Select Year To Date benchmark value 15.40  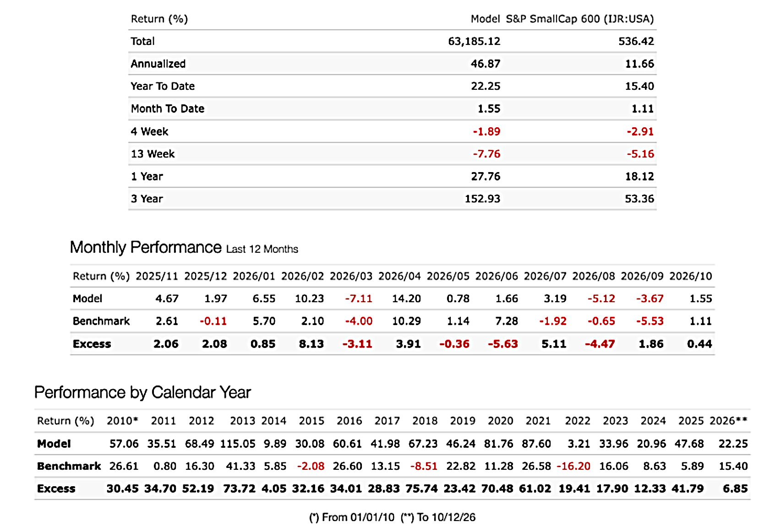coord(639,86)
